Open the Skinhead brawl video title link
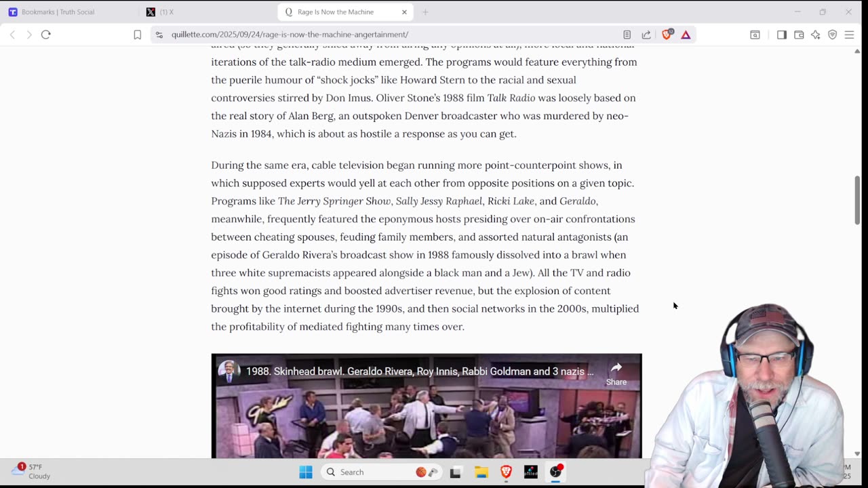The width and height of the screenshot is (868, 488). pos(419,371)
